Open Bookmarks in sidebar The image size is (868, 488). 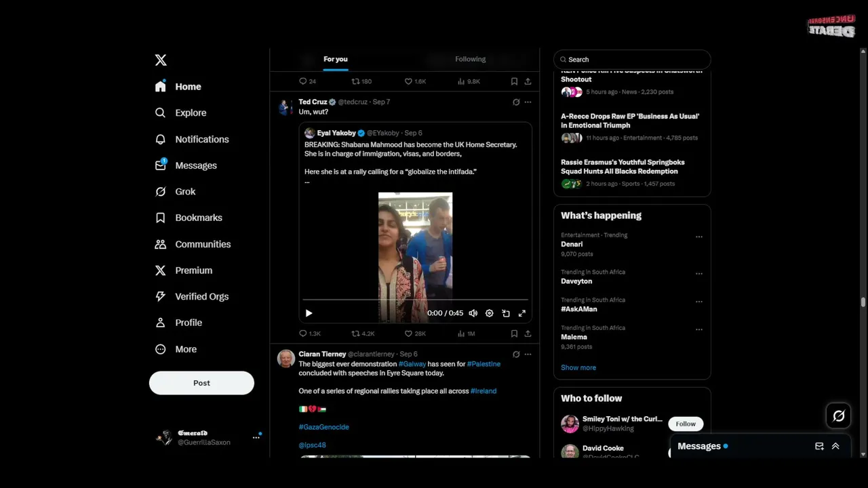click(x=189, y=218)
